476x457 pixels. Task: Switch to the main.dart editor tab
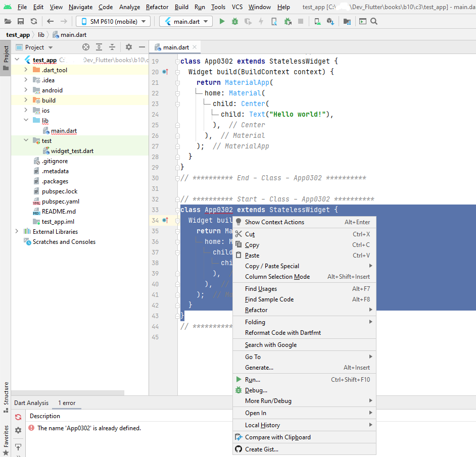(176, 47)
